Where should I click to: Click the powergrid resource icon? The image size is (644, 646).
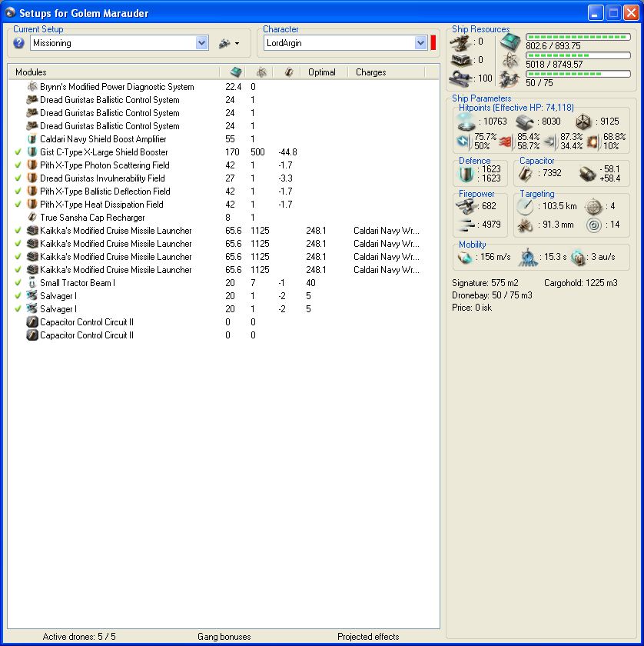[510, 61]
